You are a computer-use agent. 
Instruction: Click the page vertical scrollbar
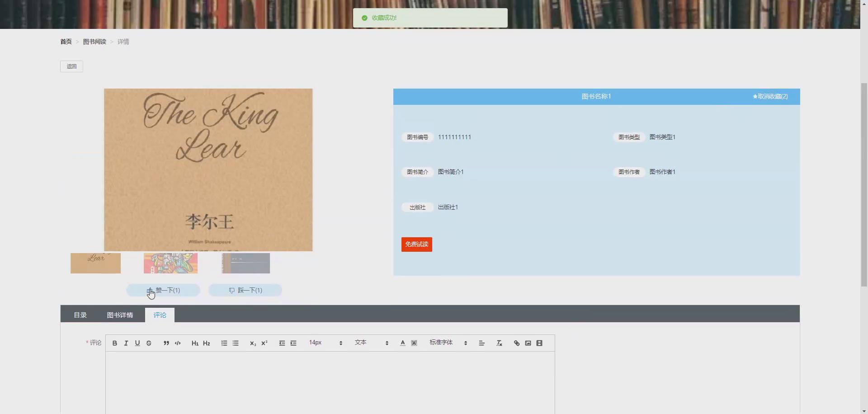[x=864, y=184]
